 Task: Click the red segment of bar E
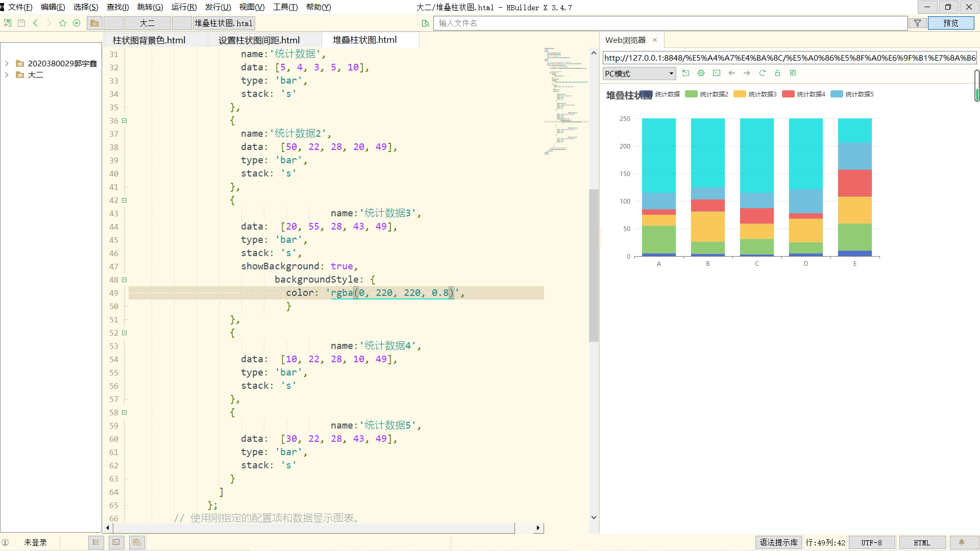pyautogui.click(x=855, y=183)
